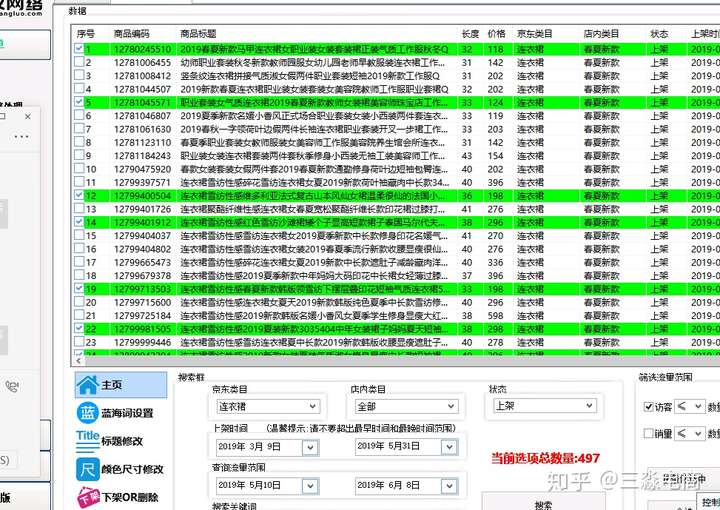The image size is (720, 510).
Task: Open the 主页 home icon
Action: point(88,385)
